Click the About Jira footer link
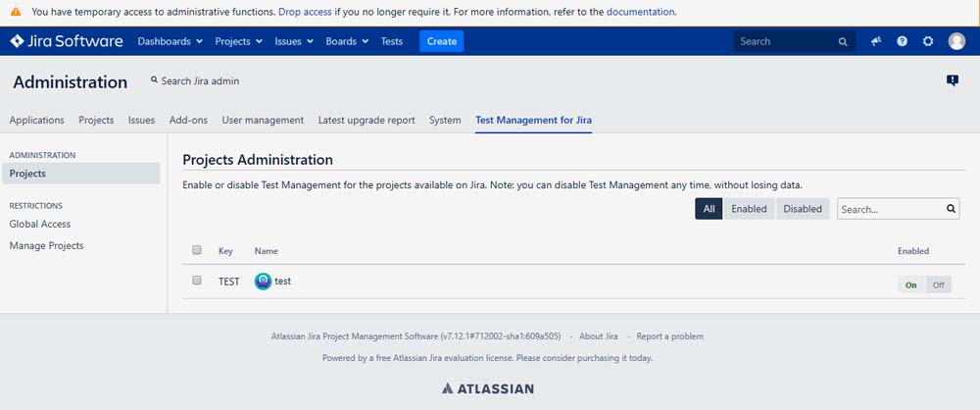The image size is (980, 410). [x=598, y=336]
